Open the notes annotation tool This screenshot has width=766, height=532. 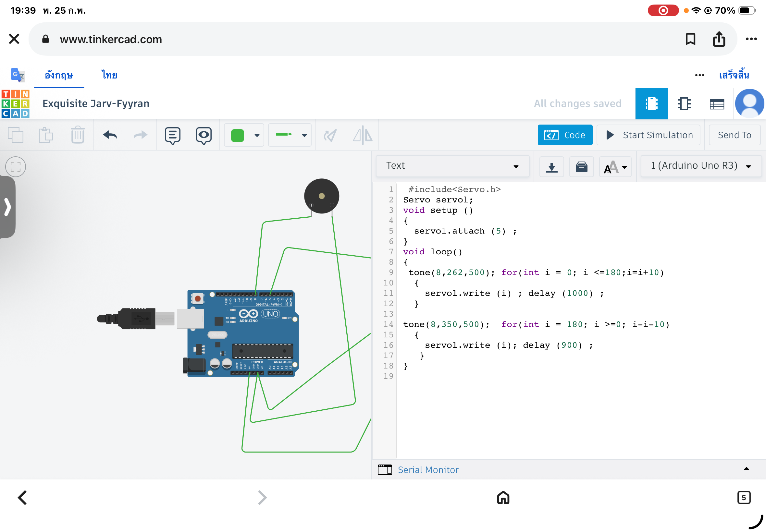click(172, 135)
